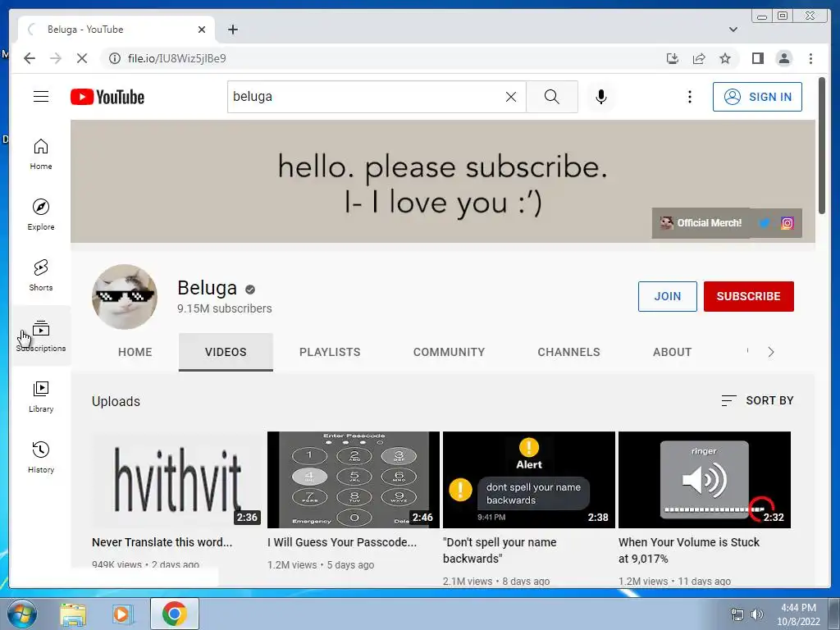Open the YouTube hamburger guide menu

pos(41,97)
